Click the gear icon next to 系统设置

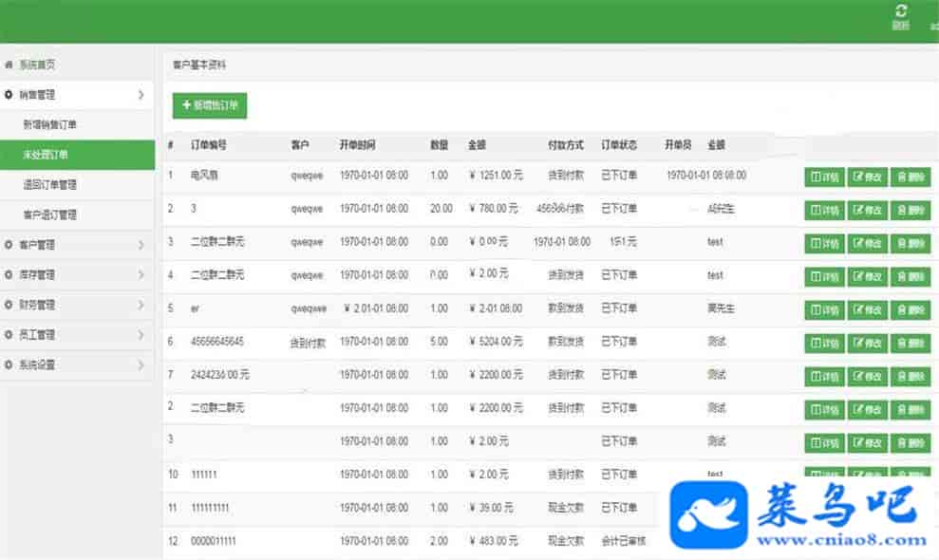tap(9, 364)
